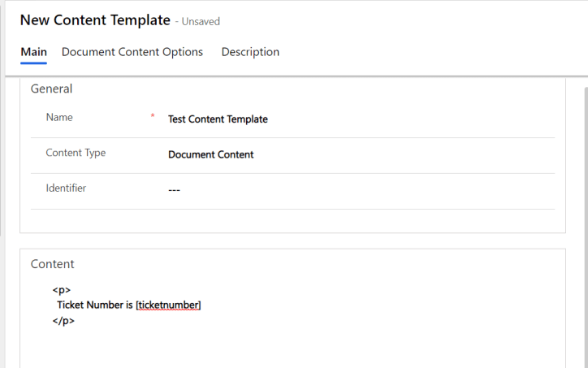This screenshot has width=588, height=368.
Task: Switch to the Main tab
Action: pos(33,52)
